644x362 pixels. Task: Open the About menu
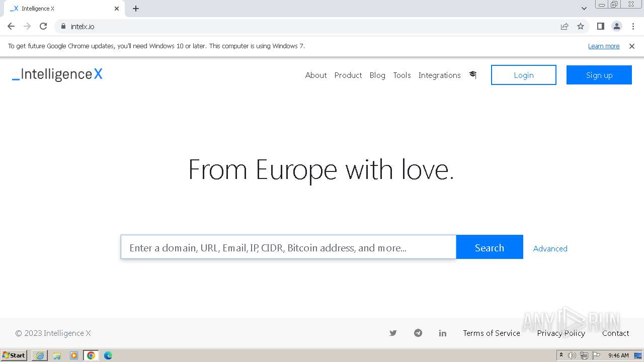click(x=316, y=75)
